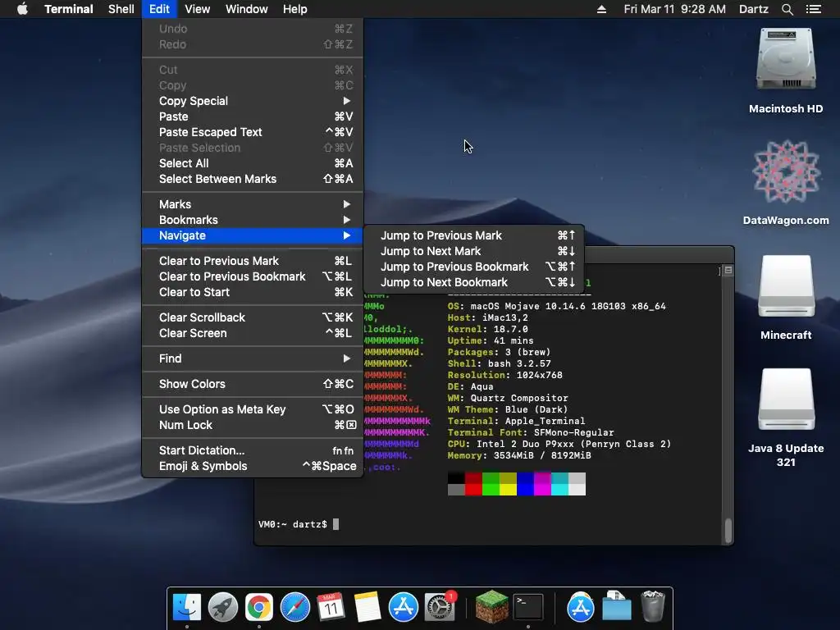Expand the Find submenu
The height and width of the screenshot is (630, 840).
[x=253, y=358]
